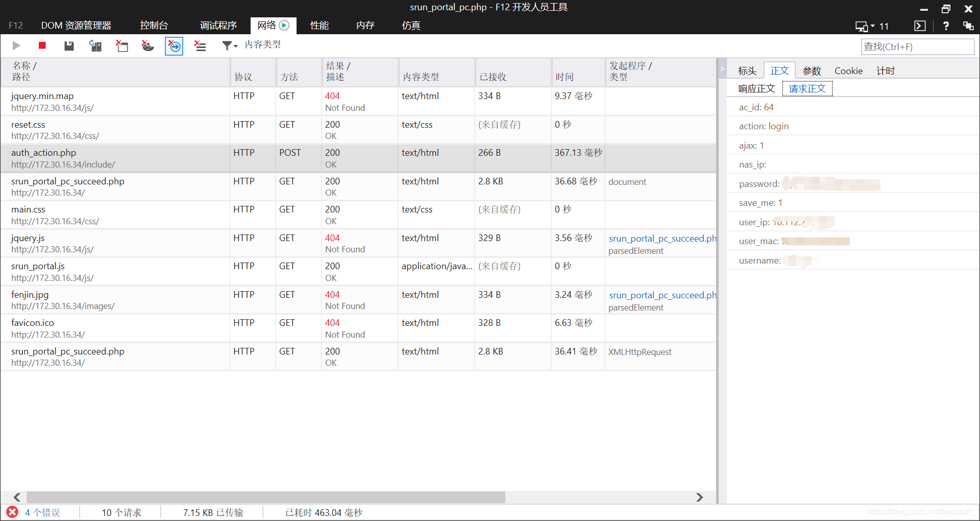Show console panel icon in header
The image size is (980, 521).
point(920,26)
